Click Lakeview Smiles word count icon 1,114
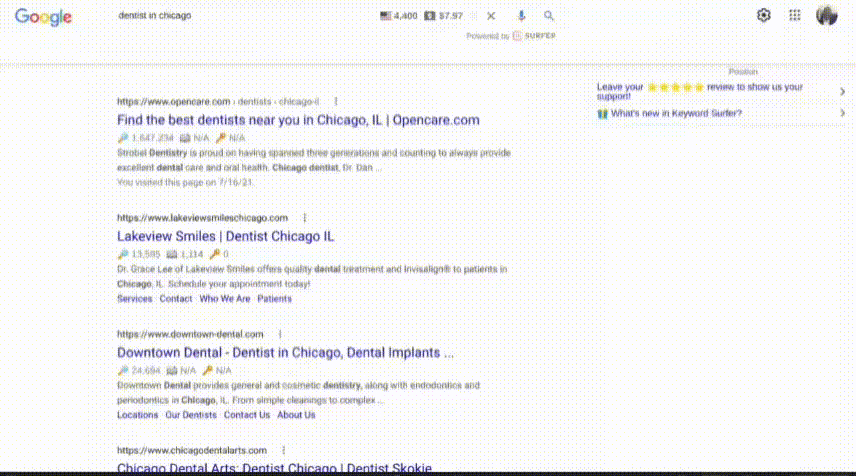856x476 pixels. point(171,254)
